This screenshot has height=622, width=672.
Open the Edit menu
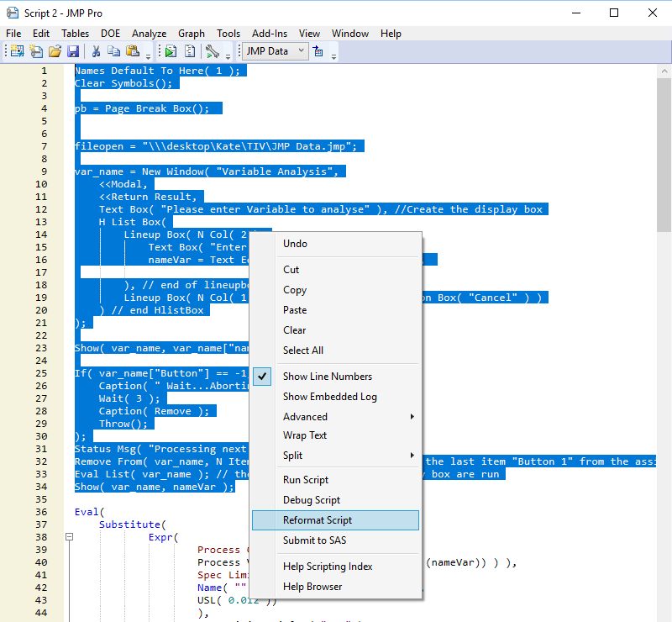pos(41,34)
